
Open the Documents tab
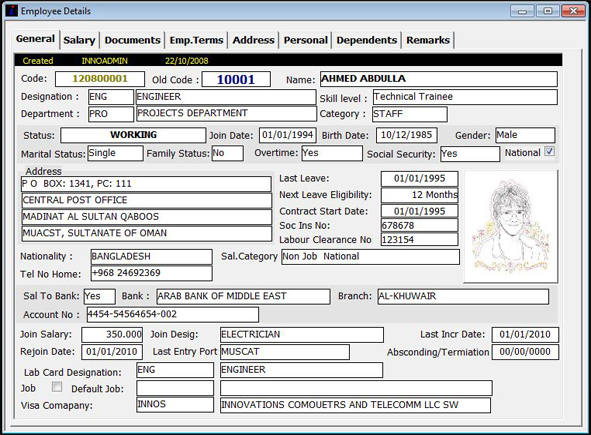(132, 40)
